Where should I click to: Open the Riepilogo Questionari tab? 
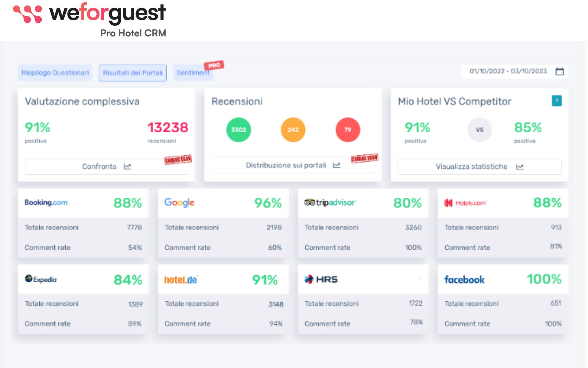(55, 73)
